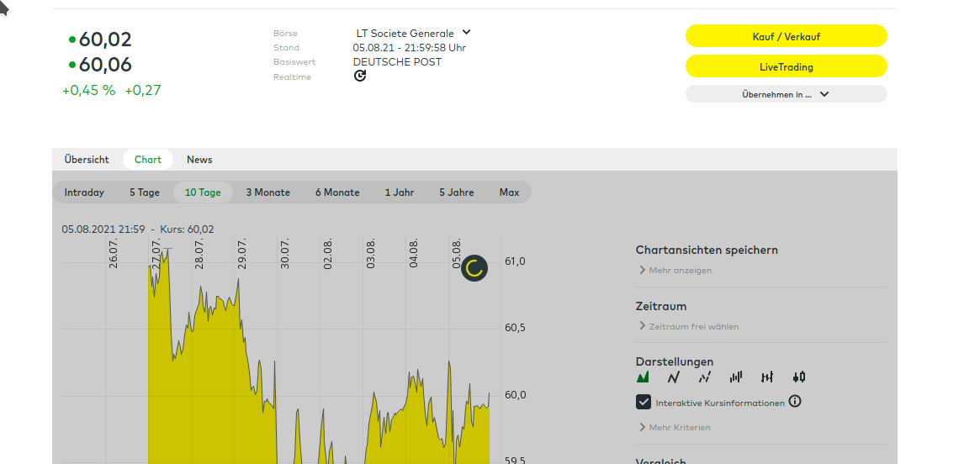Select the OHLC bar chart style
The width and height of the screenshot is (980, 464).
767,377
